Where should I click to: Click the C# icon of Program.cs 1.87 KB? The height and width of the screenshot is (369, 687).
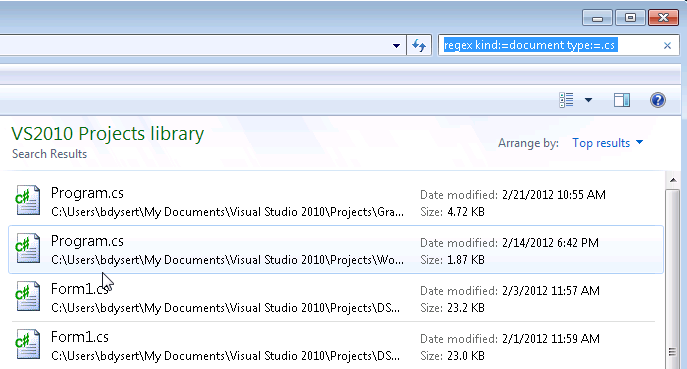[28, 248]
